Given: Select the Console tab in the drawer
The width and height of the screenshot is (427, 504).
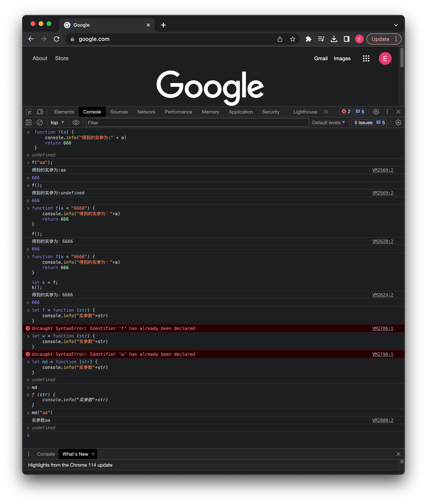Looking at the screenshot, I should click(x=46, y=454).
